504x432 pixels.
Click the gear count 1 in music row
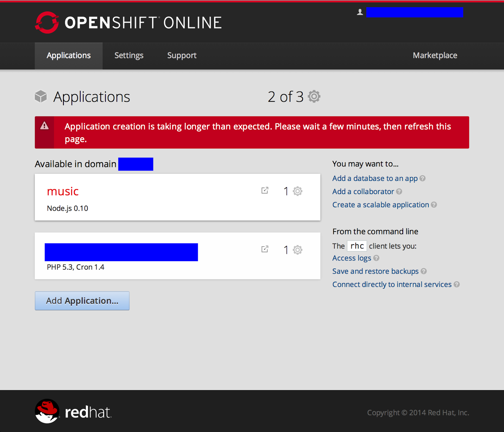(286, 191)
